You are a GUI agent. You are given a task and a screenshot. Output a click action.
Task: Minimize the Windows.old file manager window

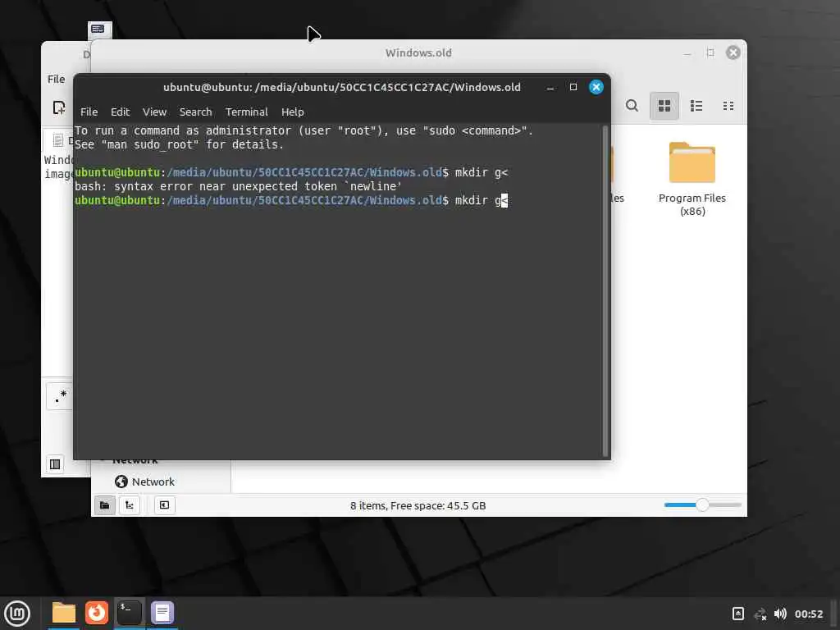[x=687, y=53]
